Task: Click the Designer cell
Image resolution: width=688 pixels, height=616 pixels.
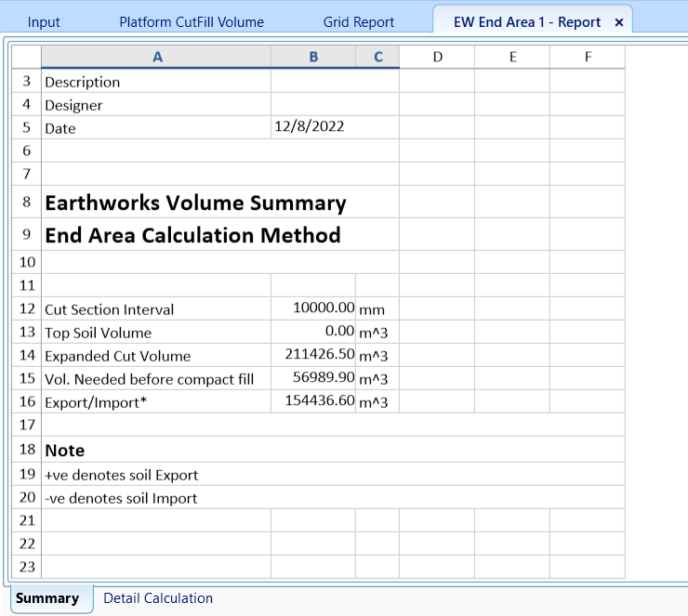Action: [156, 104]
